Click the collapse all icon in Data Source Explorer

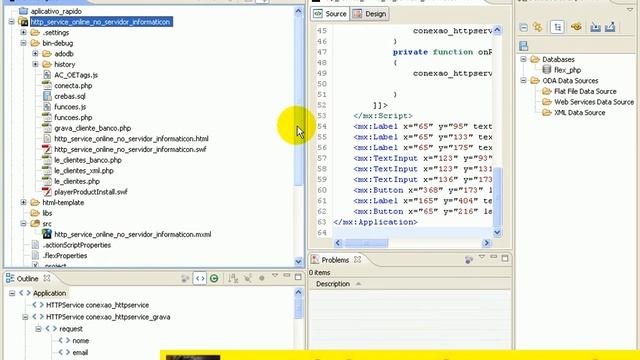pos(524,27)
